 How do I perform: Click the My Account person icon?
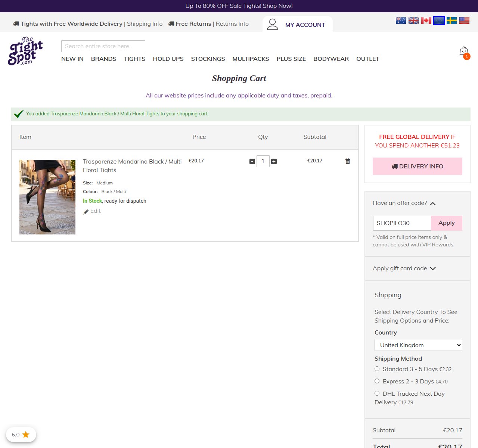point(273,24)
